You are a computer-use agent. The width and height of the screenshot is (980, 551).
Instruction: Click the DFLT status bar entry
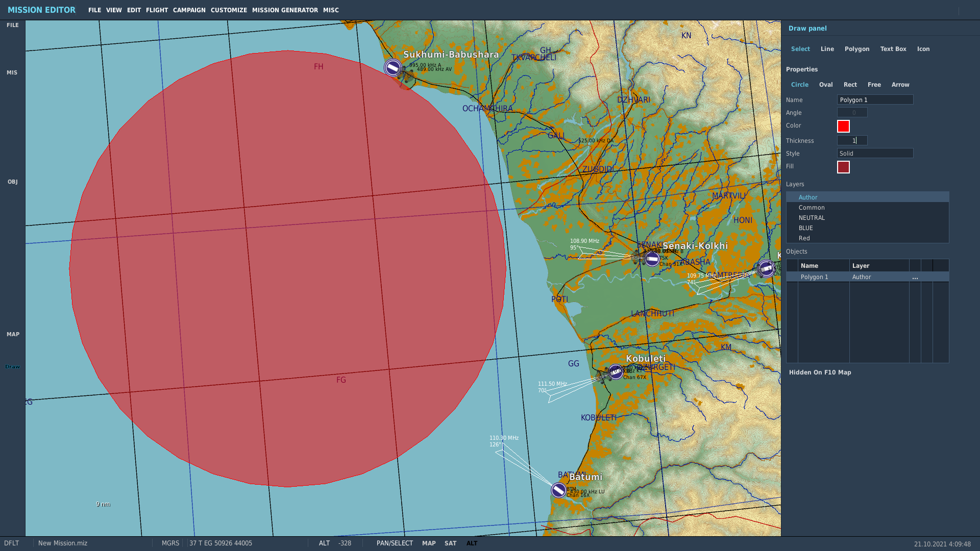click(x=11, y=543)
